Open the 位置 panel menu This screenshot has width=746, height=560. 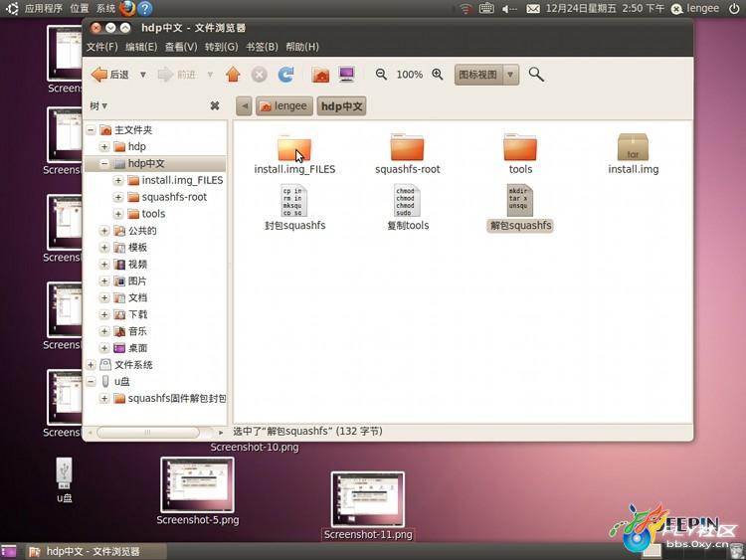tap(79, 8)
